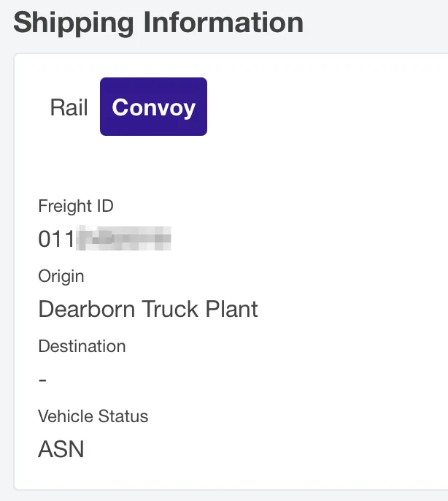
Task: Switch to the Rail tab
Action: [69, 107]
